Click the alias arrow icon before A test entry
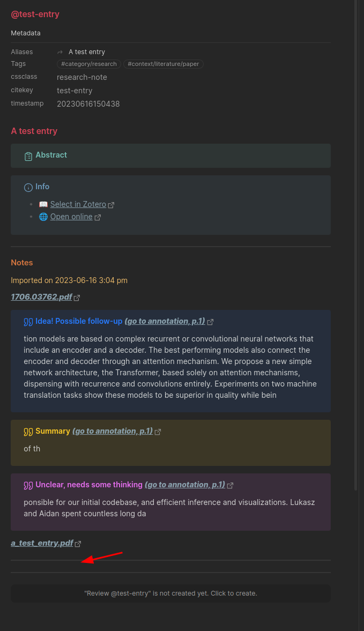Viewport: 364px width, 631px height. pyautogui.click(x=59, y=51)
